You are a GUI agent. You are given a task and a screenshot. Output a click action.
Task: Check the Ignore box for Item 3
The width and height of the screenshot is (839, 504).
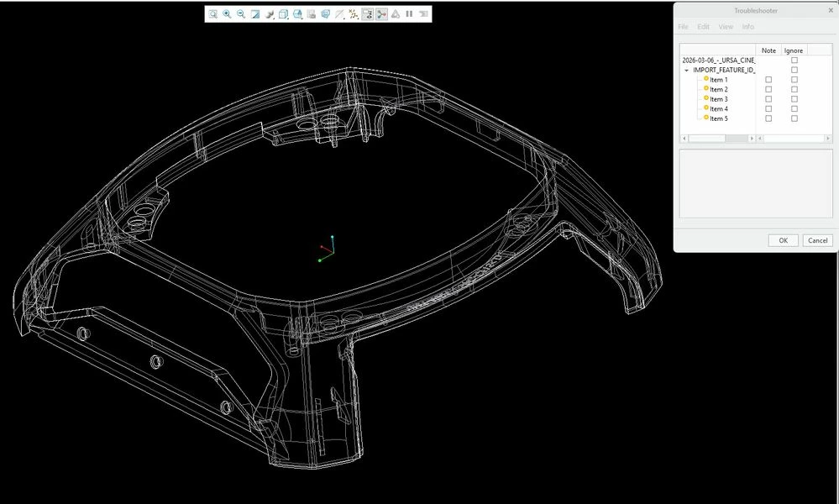pyautogui.click(x=794, y=99)
